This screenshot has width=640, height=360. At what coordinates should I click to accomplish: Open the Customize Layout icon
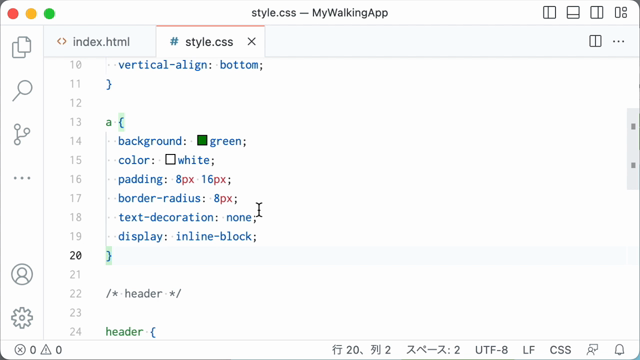[x=621, y=13]
